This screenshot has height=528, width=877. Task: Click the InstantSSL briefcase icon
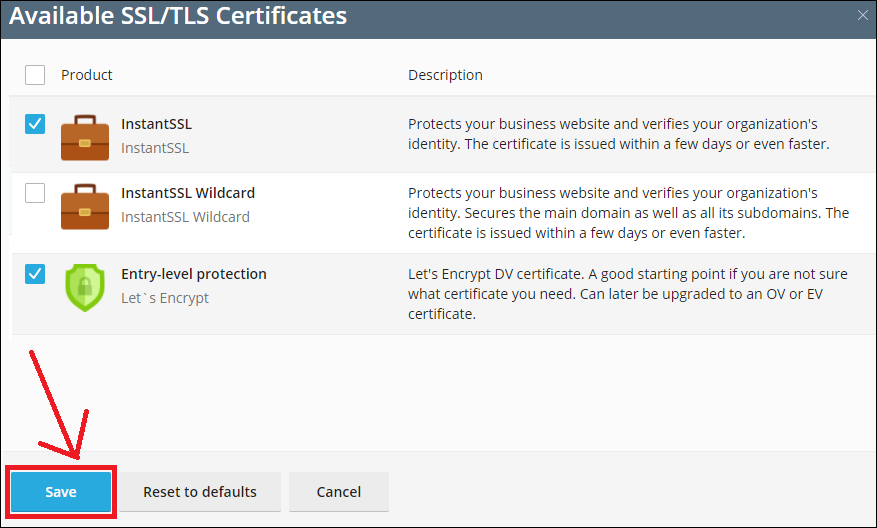tap(85, 137)
